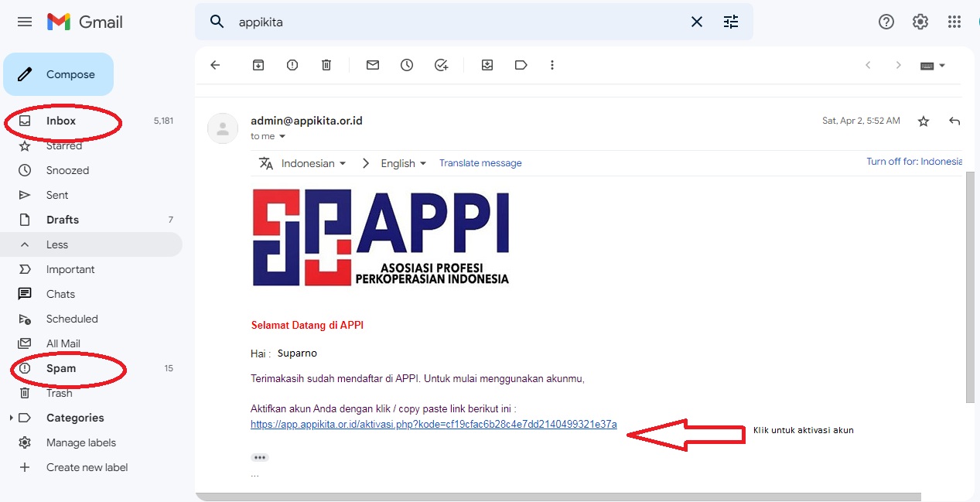The image size is (980, 502).
Task: Archive this email
Action: pyautogui.click(x=258, y=65)
